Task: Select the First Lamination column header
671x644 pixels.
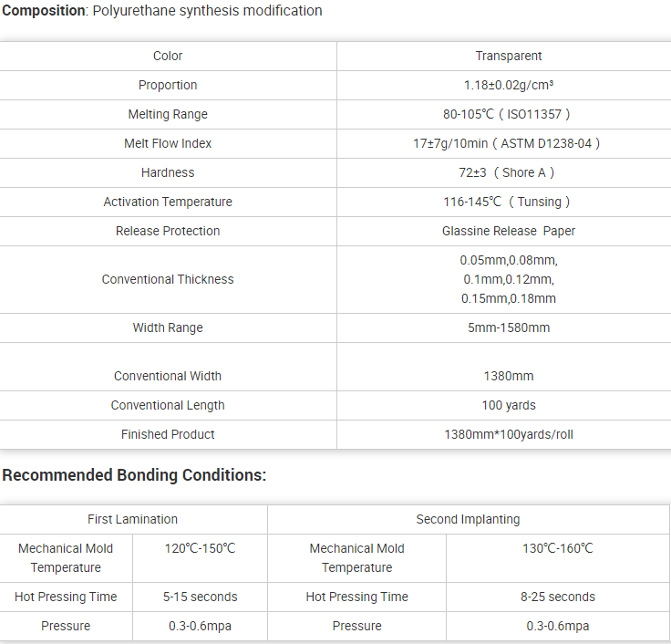Action: (133, 519)
